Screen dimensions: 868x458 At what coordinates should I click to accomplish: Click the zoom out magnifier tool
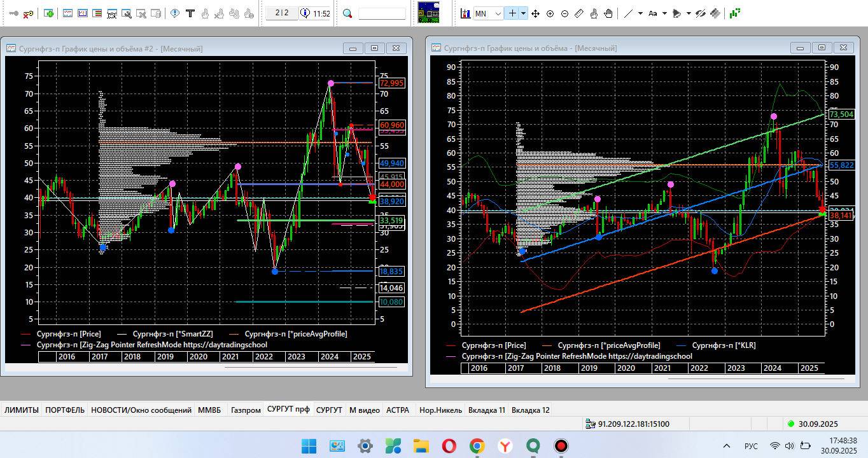click(x=564, y=13)
